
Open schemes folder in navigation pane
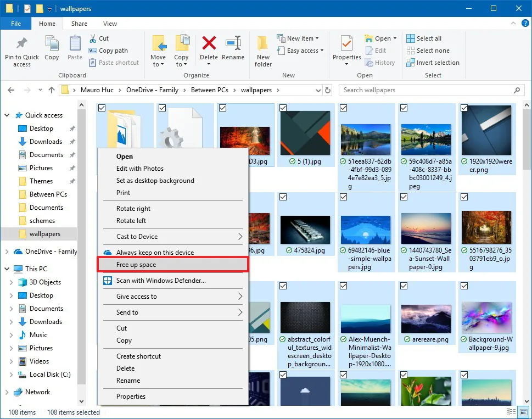[x=42, y=221]
